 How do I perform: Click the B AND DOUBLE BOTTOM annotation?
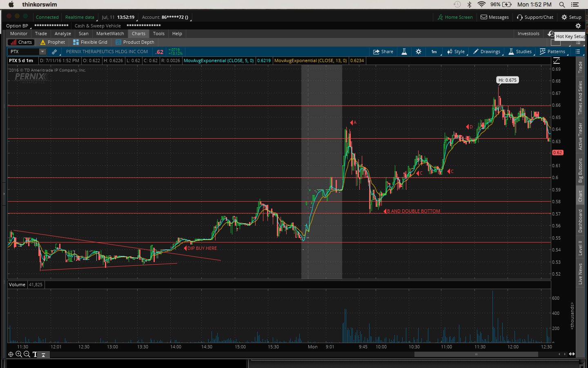click(x=414, y=211)
